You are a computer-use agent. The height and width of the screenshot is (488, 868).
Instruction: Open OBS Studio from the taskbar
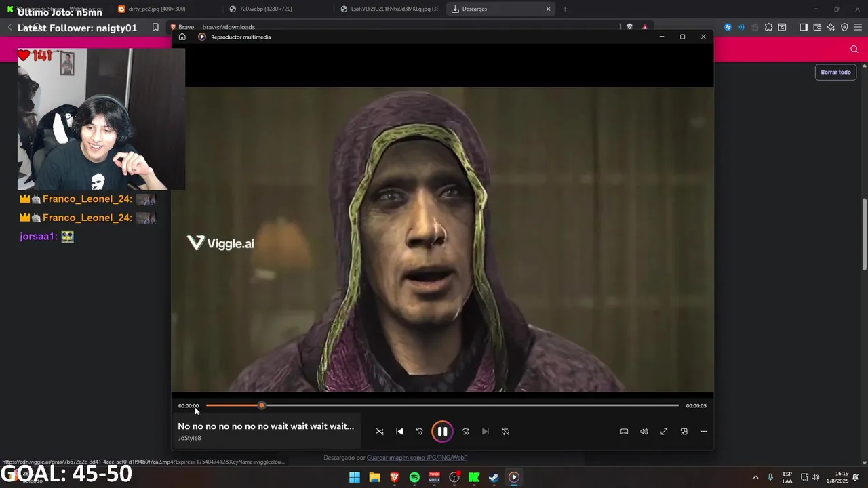click(x=454, y=477)
